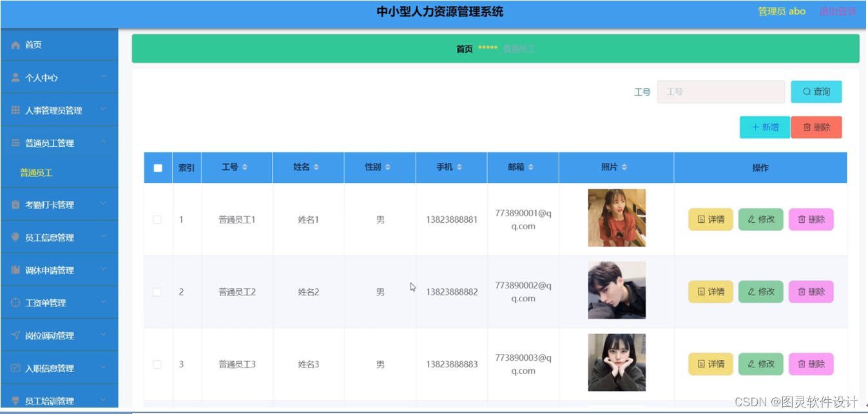Click 修改 for 普通员工3

click(x=761, y=364)
